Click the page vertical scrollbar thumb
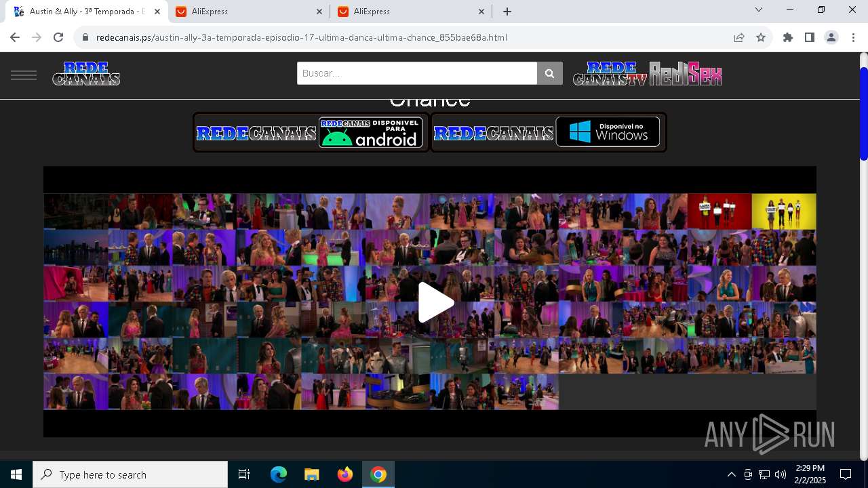868x488 pixels. [x=863, y=114]
